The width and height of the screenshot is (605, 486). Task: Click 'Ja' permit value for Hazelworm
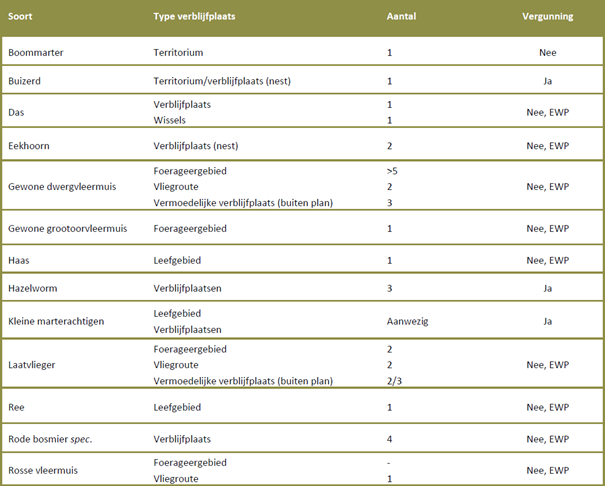click(x=548, y=288)
